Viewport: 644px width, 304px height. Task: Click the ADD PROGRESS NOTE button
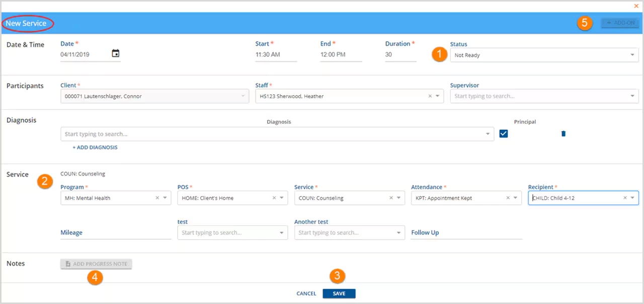[x=96, y=264]
